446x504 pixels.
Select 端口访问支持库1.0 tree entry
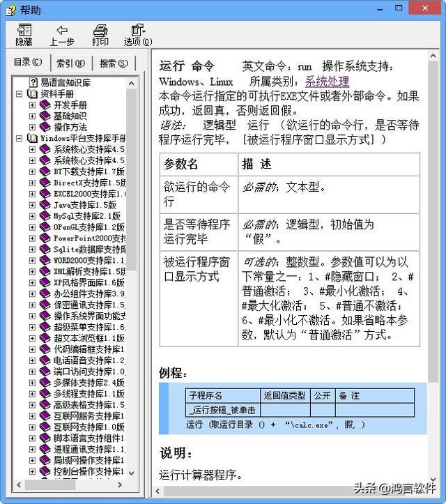point(89,372)
